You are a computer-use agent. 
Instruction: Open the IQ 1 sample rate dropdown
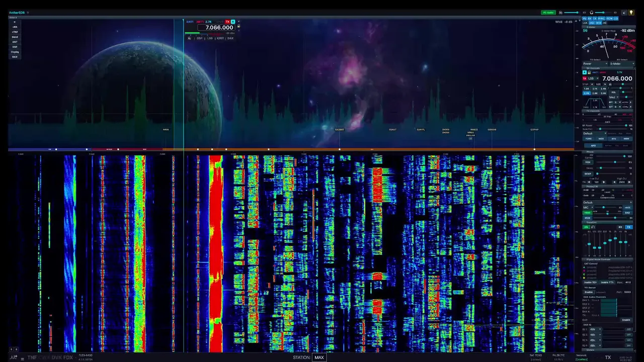click(595, 329)
